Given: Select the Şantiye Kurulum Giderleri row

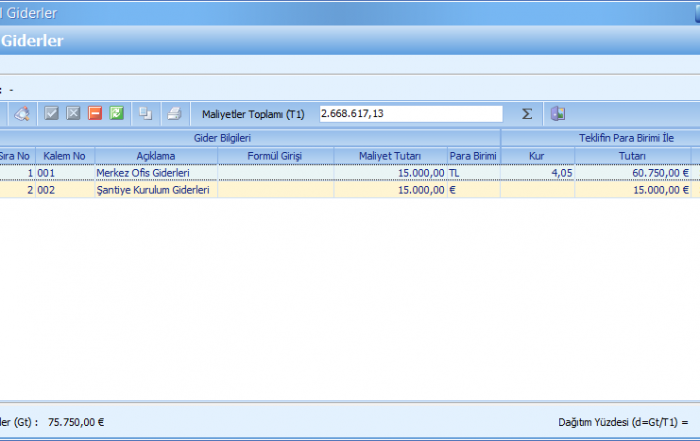Looking at the screenshot, I should tap(156, 189).
